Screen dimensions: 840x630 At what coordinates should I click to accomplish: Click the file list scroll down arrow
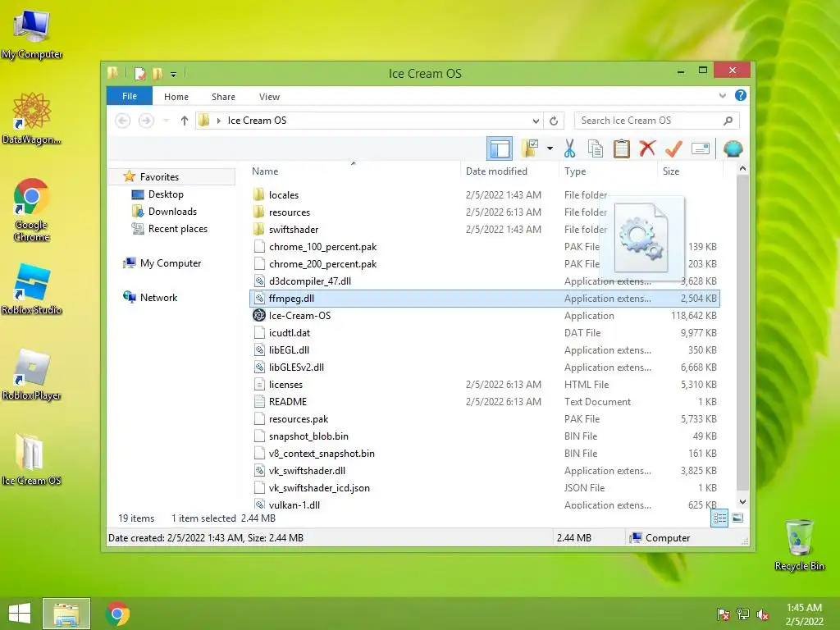[742, 502]
